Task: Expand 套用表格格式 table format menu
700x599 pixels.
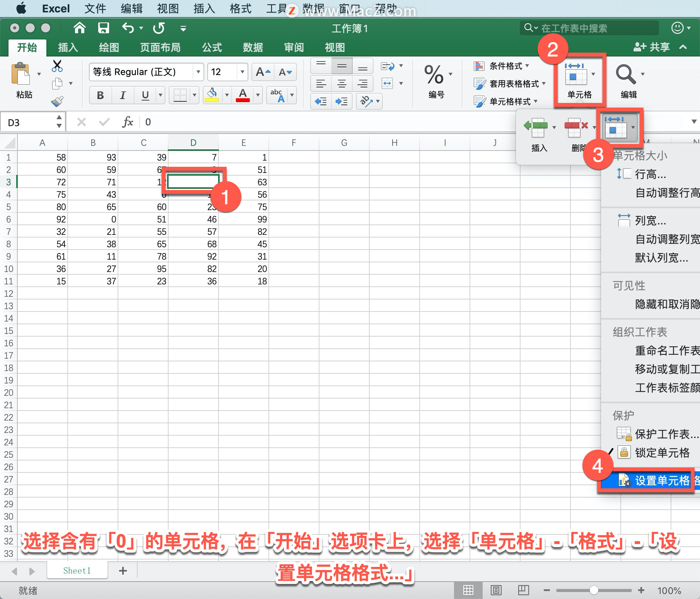Action: [x=510, y=84]
